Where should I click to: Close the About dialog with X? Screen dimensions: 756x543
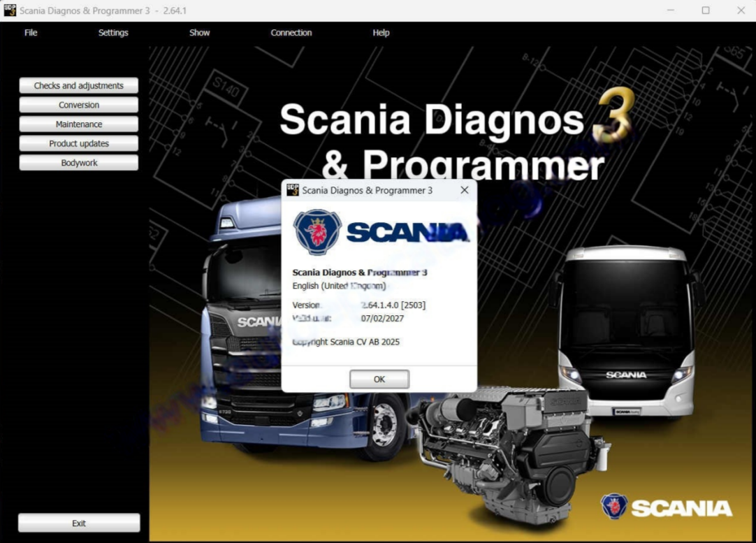(465, 190)
